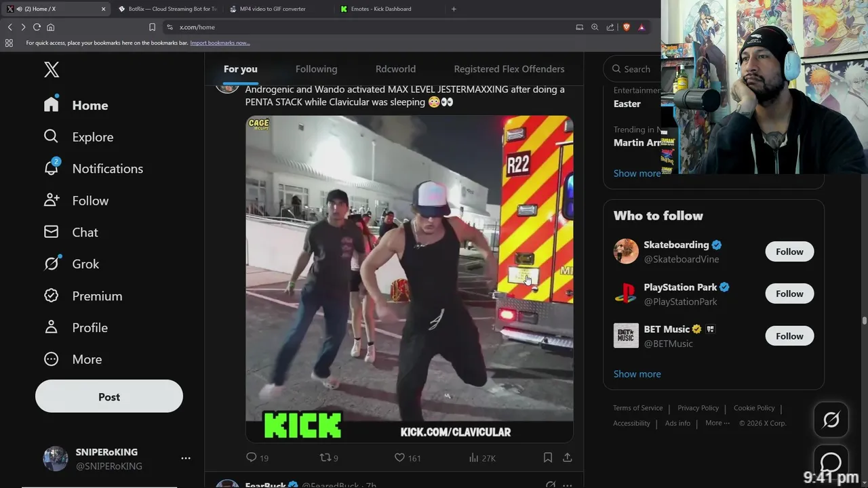Open the floating chat messages button
This screenshot has height=488, width=868.
click(831, 462)
